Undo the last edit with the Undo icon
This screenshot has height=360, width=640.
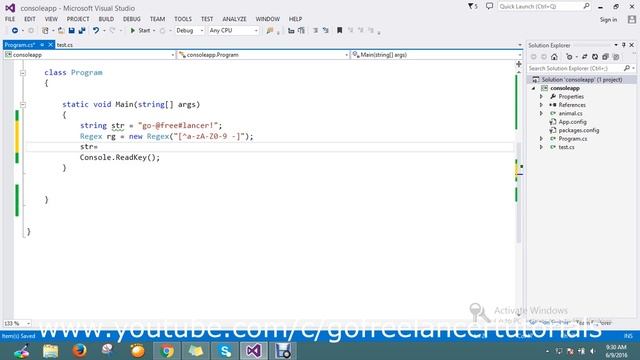click(x=96, y=31)
